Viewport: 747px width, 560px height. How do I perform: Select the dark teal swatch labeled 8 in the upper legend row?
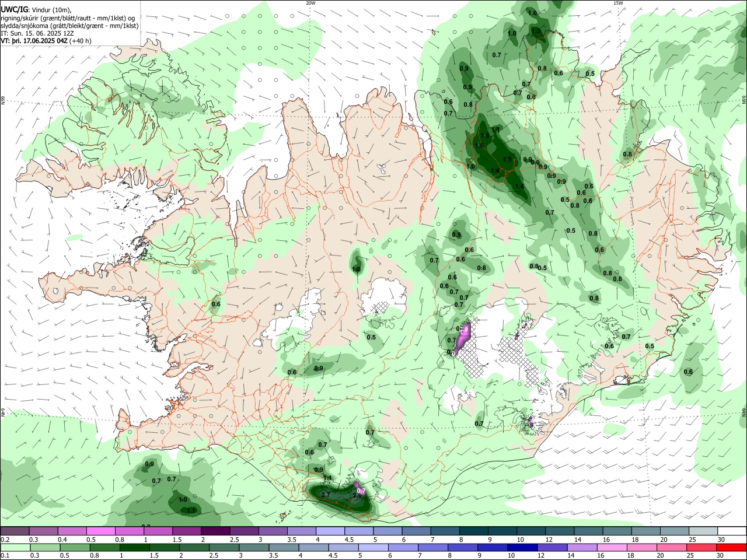[x=474, y=531]
